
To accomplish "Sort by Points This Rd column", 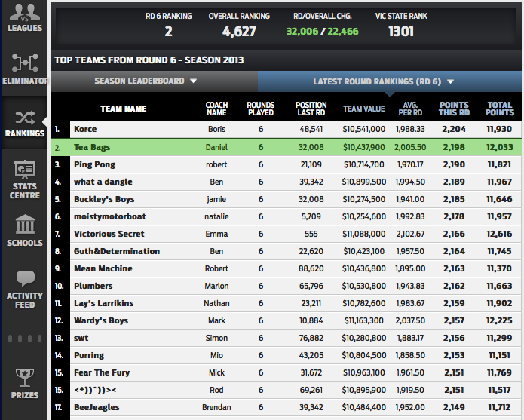I will click(x=454, y=109).
